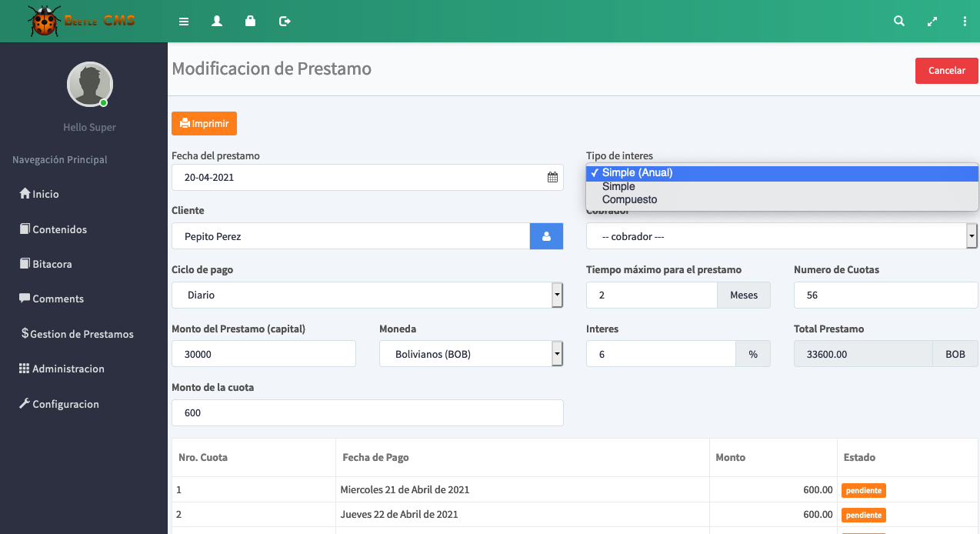Open the Moneda currency dropdown
This screenshot has height=534, width=980.
coord(471,354)
